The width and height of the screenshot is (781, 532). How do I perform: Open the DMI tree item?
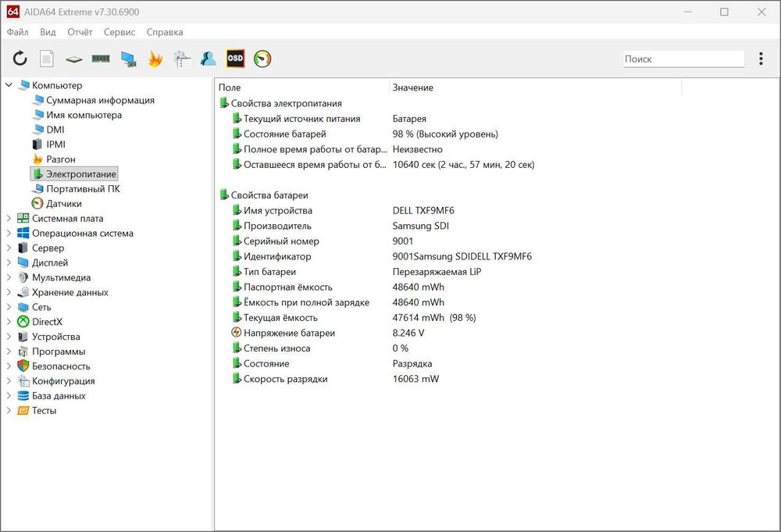48,130
